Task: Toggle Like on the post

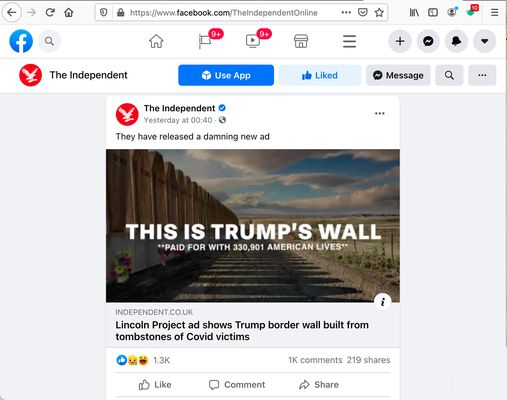Action: 155,385
